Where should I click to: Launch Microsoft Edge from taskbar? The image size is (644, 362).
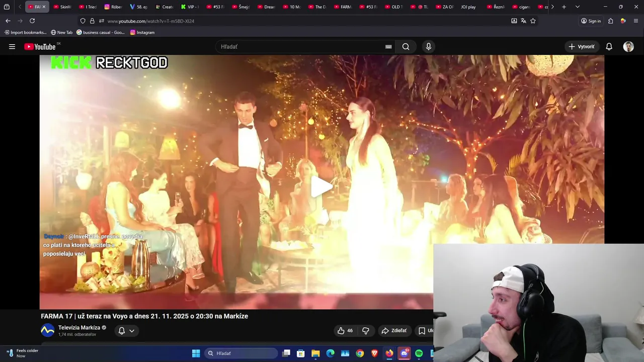click(330, 353)
